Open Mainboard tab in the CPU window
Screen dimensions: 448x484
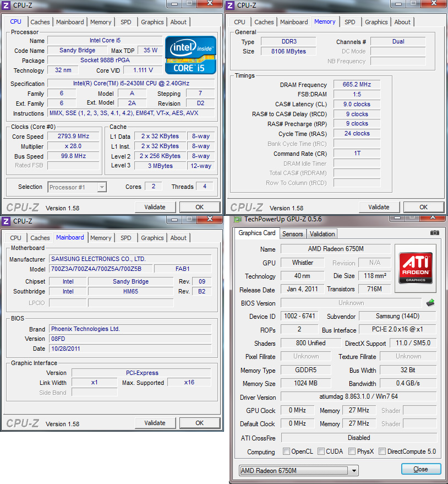[x=70, y=22]
